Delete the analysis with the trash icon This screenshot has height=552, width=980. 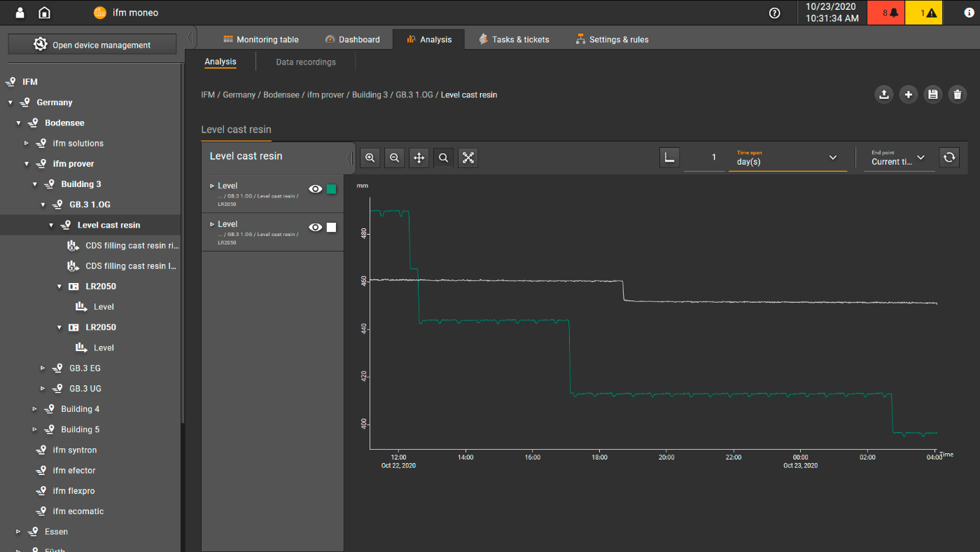(957, 94)
